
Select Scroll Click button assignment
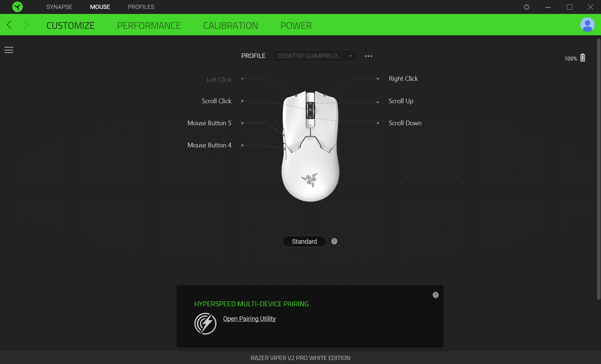(216, 101)
